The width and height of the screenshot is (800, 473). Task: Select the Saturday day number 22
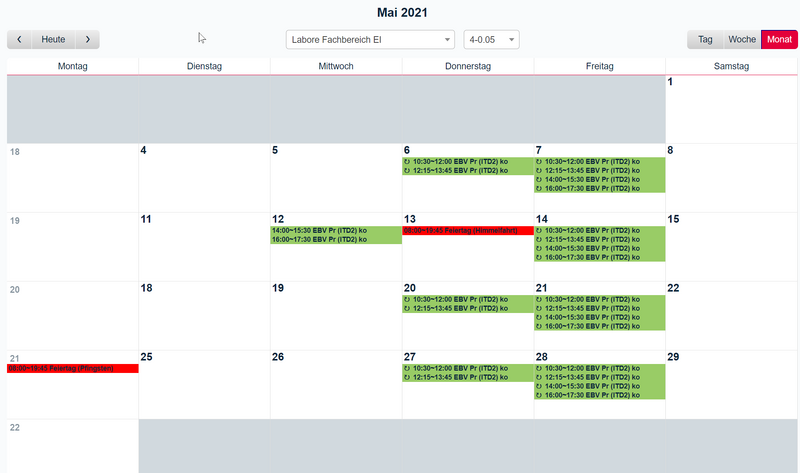(x=673, y=288)
